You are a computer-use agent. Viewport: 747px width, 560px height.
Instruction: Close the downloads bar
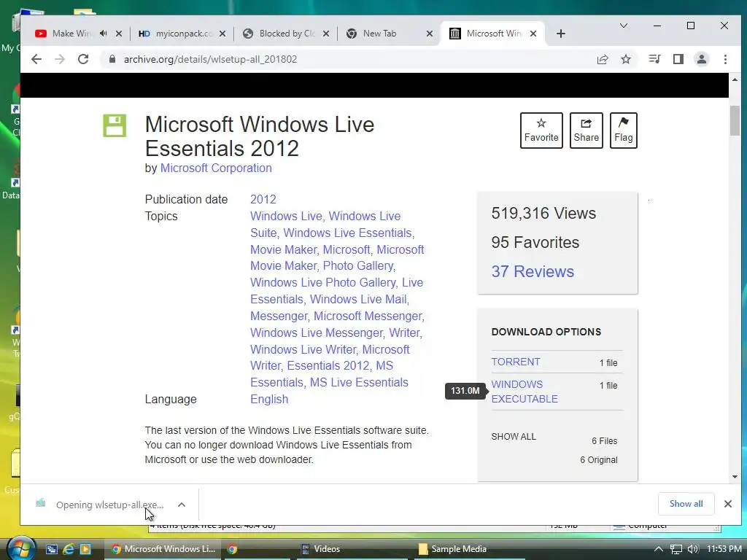[727, 504]
